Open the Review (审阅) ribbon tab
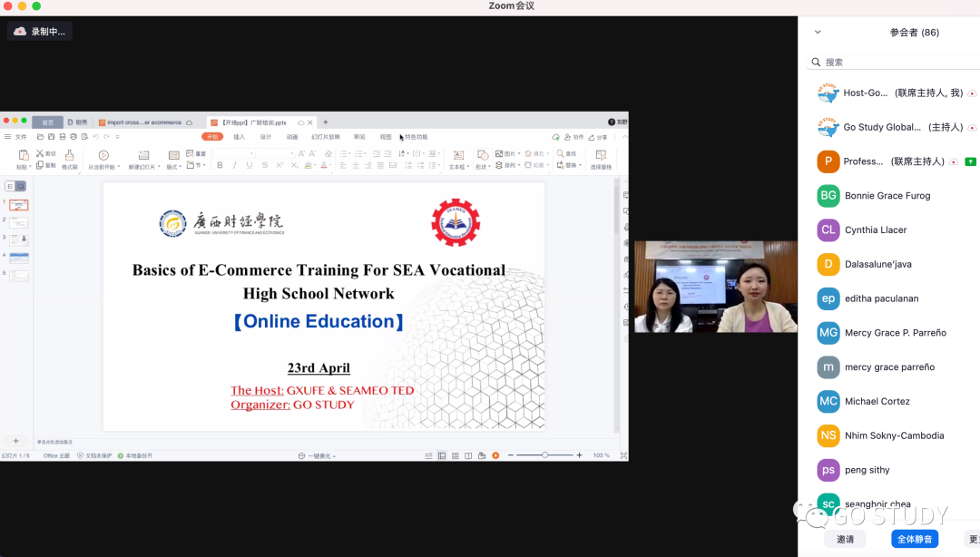This screenshot has height=557, width=980. coord(359,137)
